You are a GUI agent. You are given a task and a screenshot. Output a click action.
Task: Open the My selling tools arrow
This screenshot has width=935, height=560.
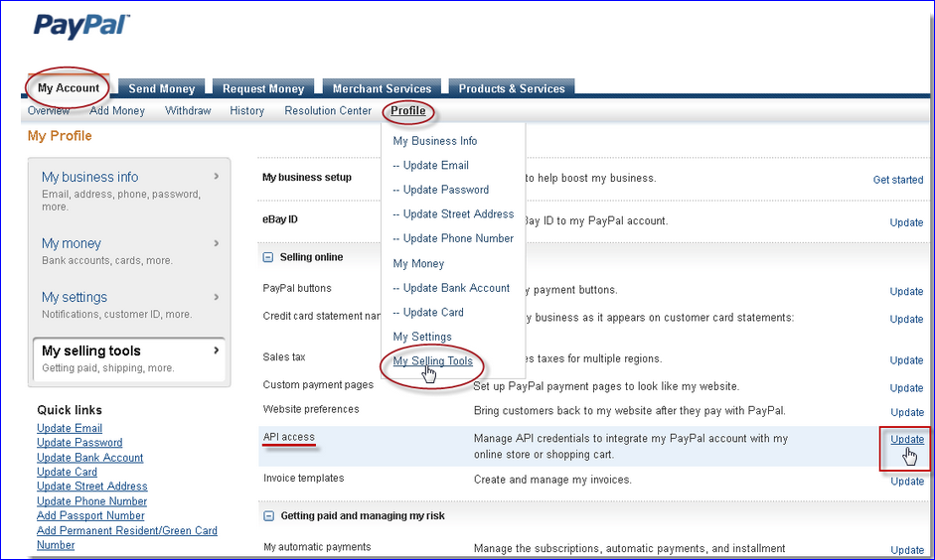pos(217,350)
